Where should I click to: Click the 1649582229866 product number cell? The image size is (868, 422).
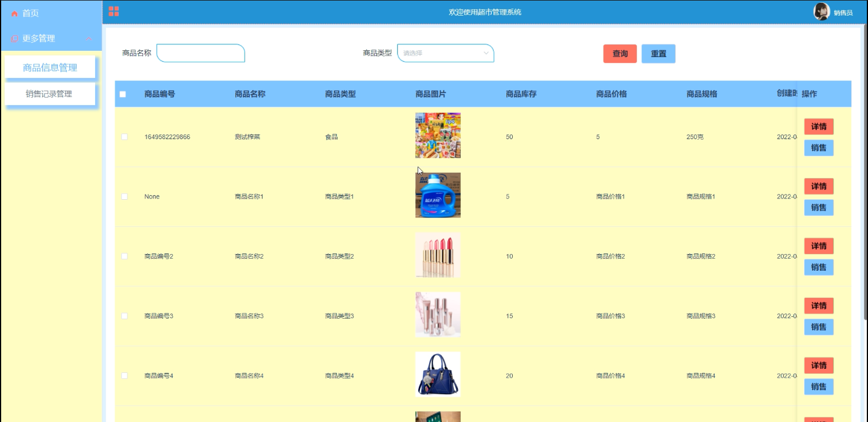coord(167,137)
